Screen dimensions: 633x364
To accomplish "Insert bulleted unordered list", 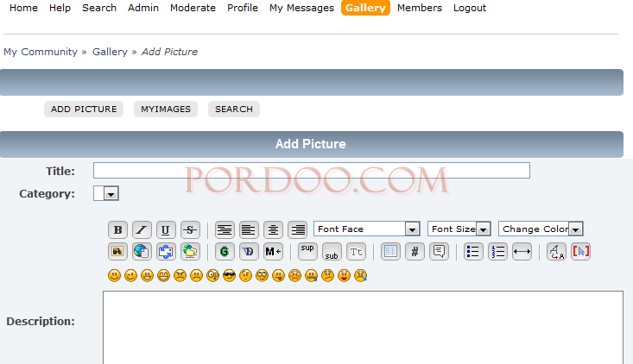I will (473, 252).
